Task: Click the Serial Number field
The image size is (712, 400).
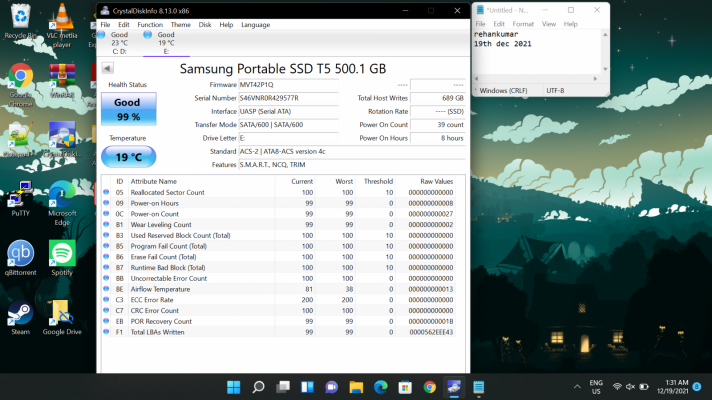Action: tap(289, 98)
